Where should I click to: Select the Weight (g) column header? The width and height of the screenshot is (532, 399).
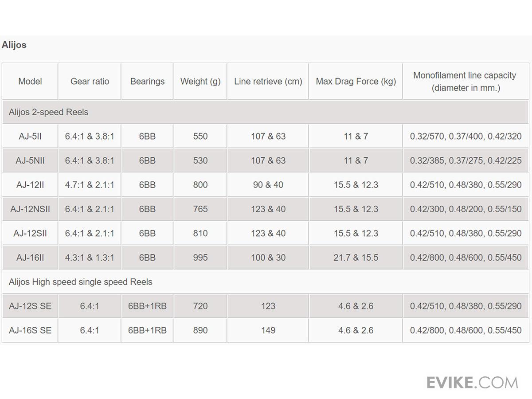click(200, 81)
